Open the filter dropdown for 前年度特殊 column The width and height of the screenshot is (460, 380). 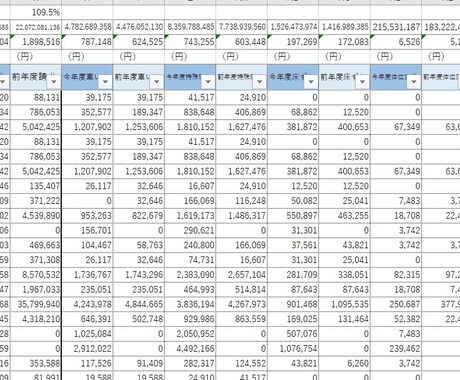click(259, 82)
